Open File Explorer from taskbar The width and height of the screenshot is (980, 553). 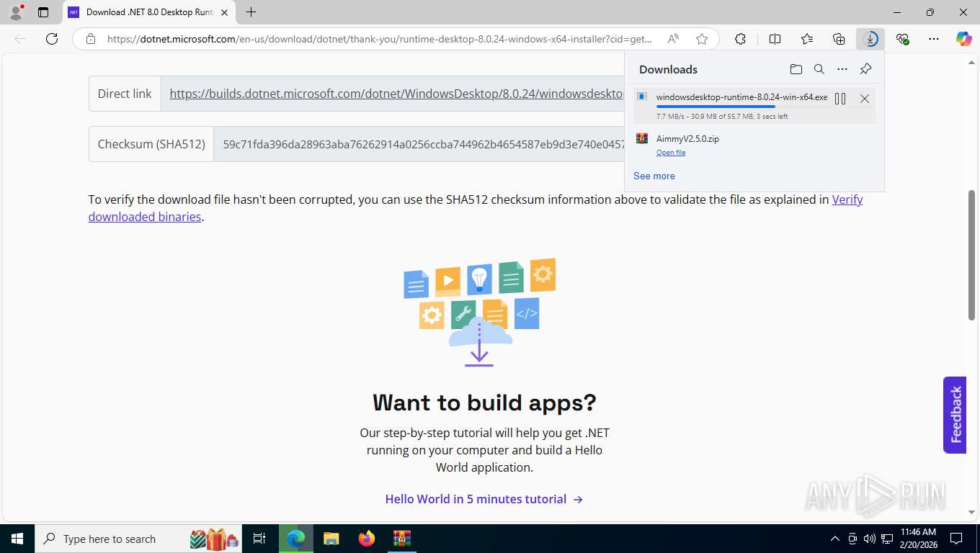[331, 539]
